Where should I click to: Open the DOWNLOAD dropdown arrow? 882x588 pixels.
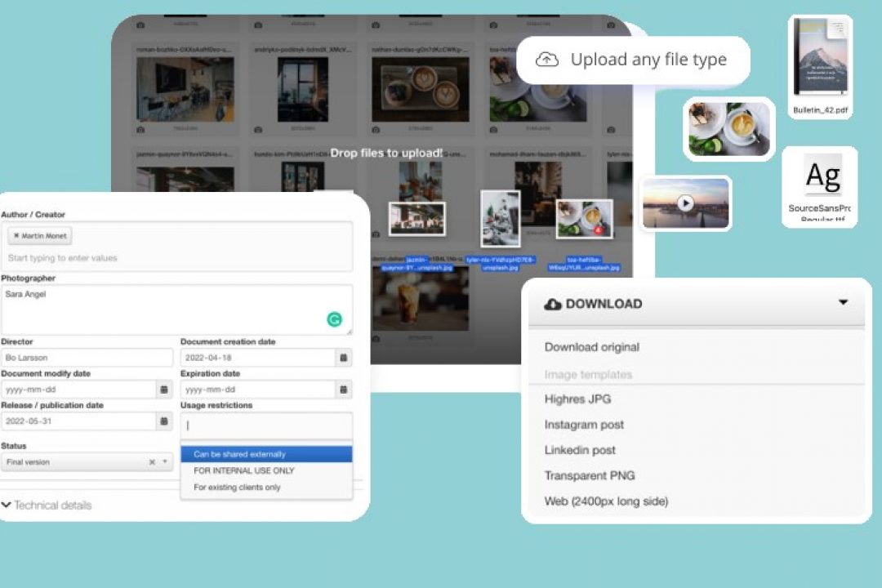(x=843, y=302)
